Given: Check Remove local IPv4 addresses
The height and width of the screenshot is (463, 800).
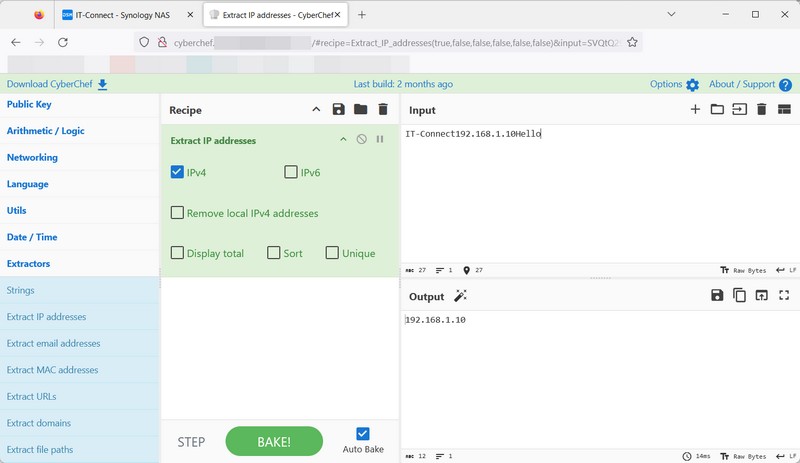Looking at the screenshot, I should click(x=177, y=212).
